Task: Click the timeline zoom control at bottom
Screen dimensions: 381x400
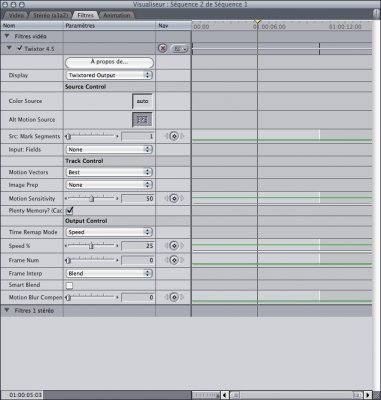Action: 205,395
